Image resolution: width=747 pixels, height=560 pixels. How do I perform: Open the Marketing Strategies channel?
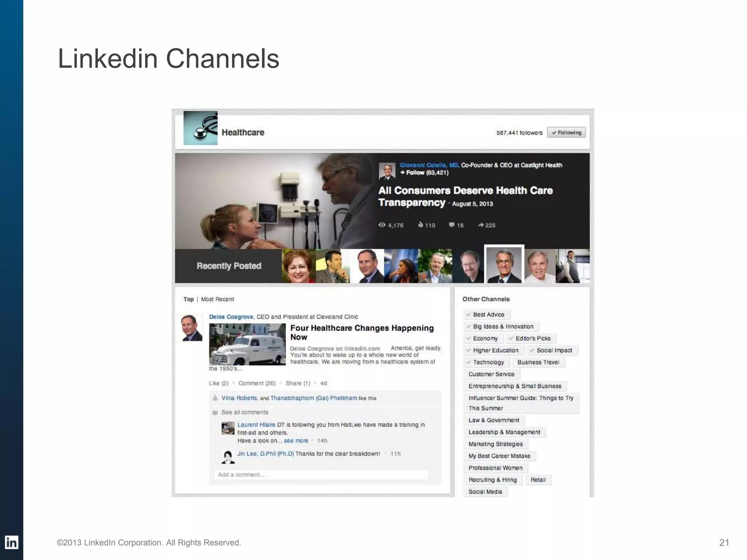496,444
